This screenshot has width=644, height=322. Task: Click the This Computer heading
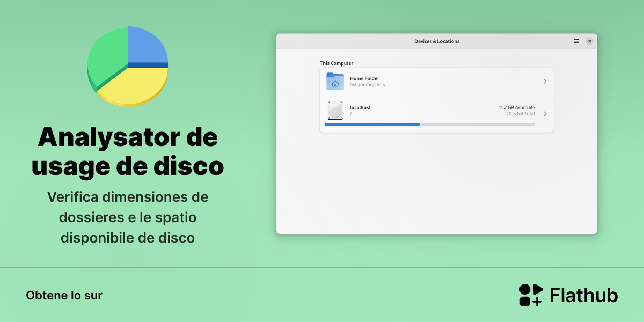coord(336,63)
